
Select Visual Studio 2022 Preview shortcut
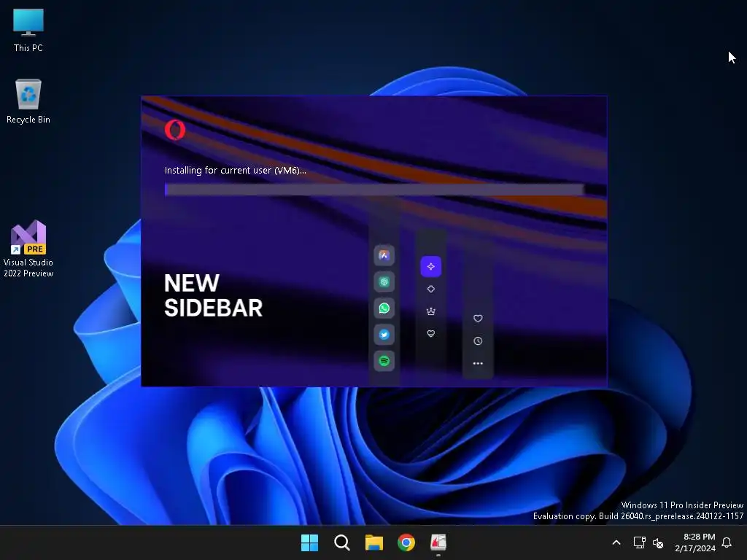point(28,249)
